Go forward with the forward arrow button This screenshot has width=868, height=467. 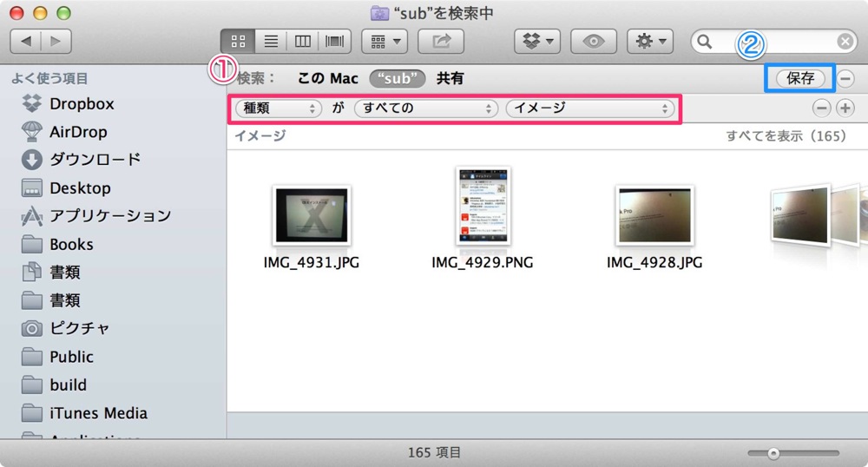pos(56,41)
